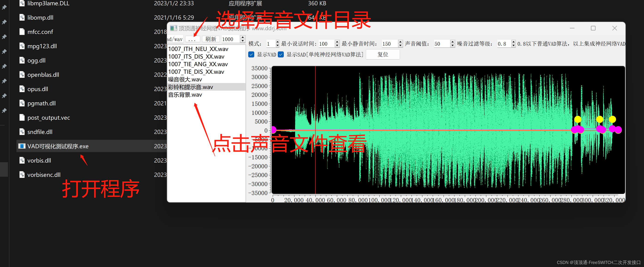Click the sndfile.dll file icon

click(22, 132)
